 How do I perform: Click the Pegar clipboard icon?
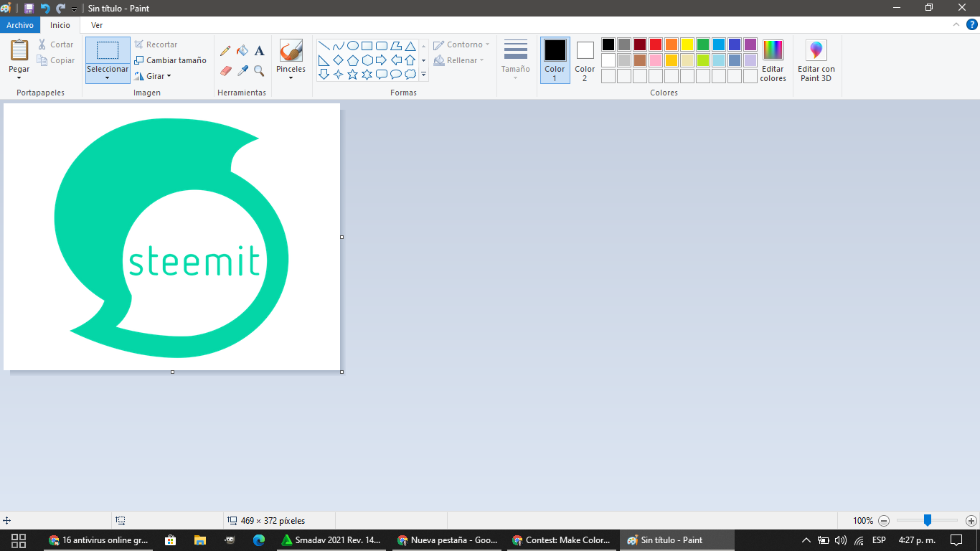[x=19, y=50]
